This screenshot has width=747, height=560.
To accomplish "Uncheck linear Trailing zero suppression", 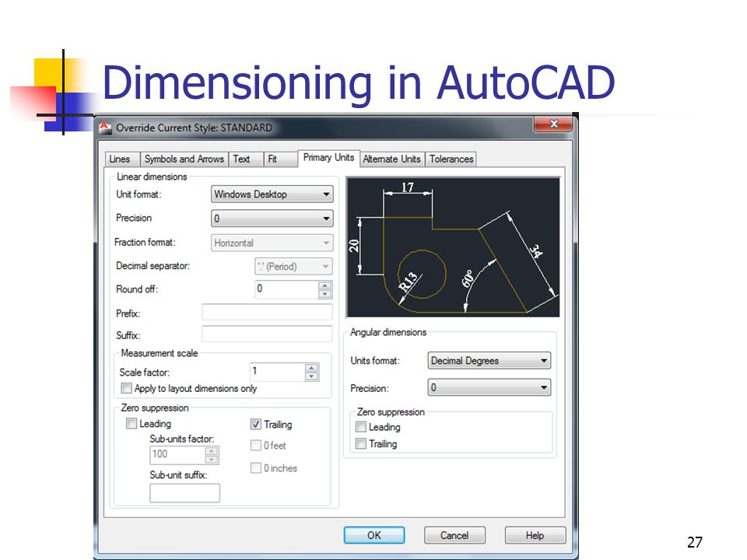I will click(256, 425).
